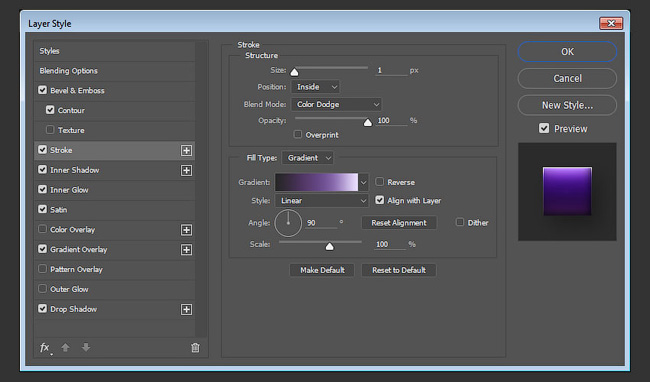This screenshot has height=382, width=650.
Task: Open the Gradient Overlay settings row
Action: (114, 250)
